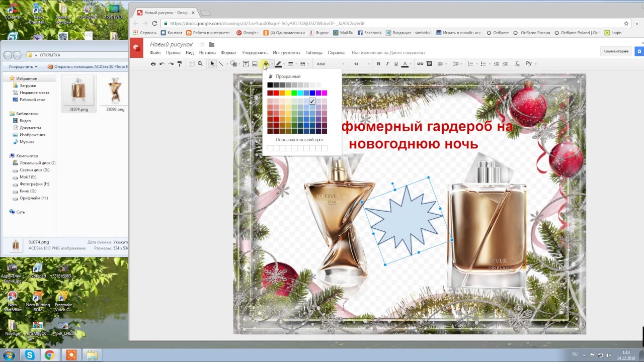Click the checked light blue swatch
Viewport: 644px width, 362px height.
pos(312,101)
